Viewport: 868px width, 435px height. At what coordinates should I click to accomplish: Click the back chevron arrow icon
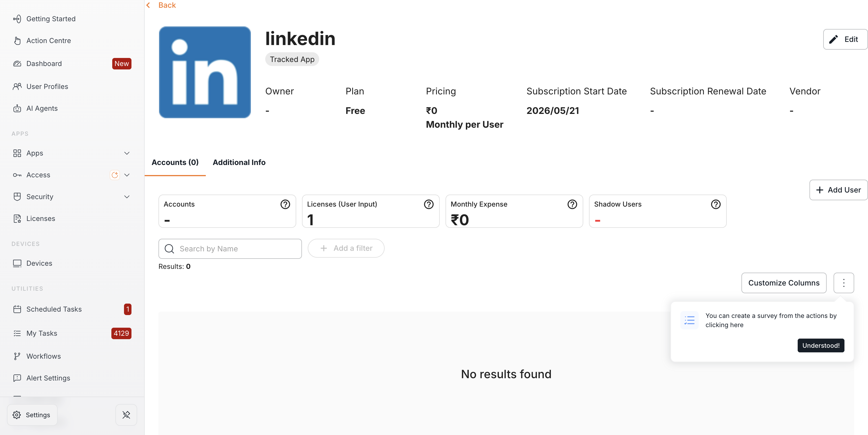coord(148,5)
